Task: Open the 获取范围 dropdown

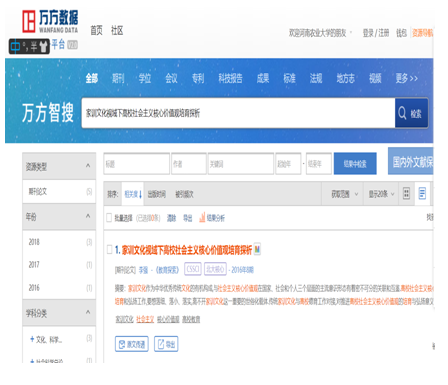Action: pyautogui.click(x=344, y=194)
